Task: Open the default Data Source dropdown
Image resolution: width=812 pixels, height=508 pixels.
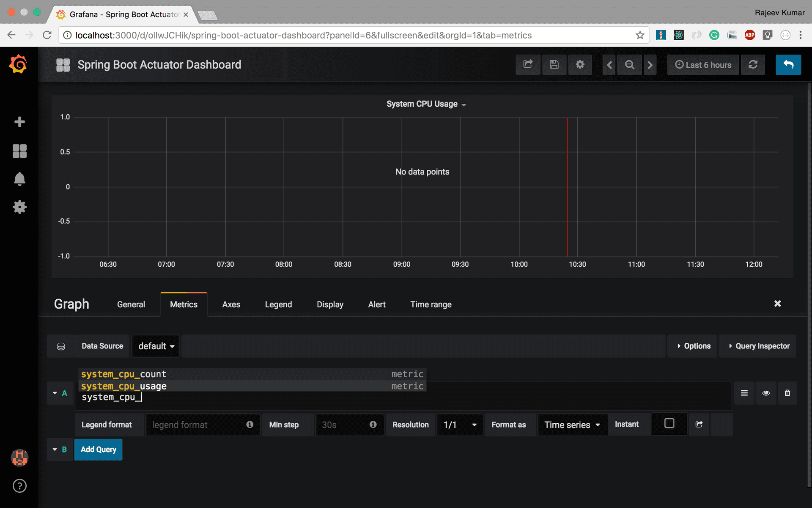Action: point(155,346)
